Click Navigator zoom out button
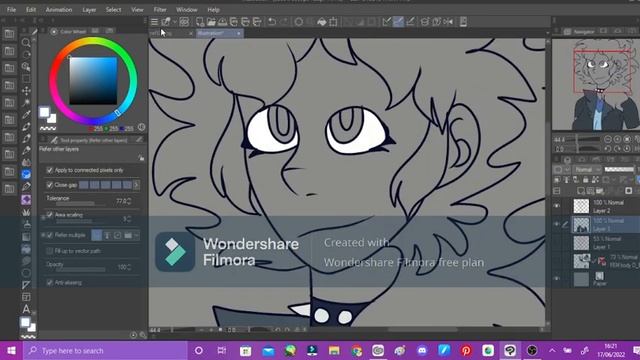The image size is (640, 360). (x=608, y=139)
